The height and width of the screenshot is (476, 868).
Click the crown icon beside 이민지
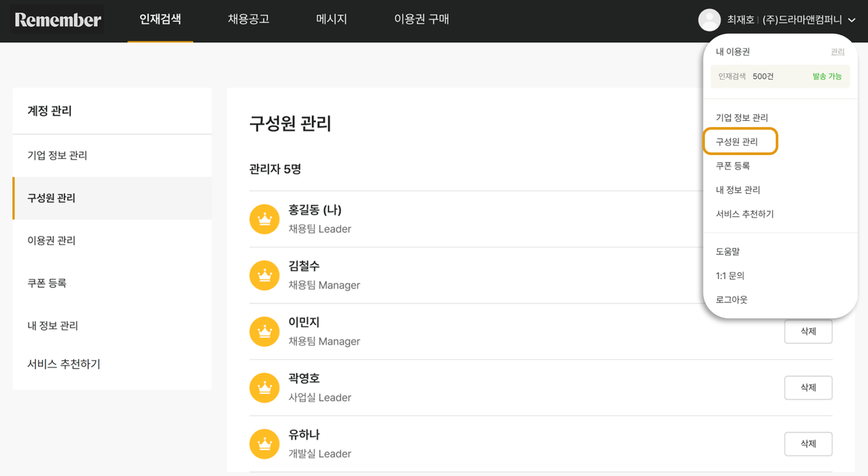coord(264,331)
